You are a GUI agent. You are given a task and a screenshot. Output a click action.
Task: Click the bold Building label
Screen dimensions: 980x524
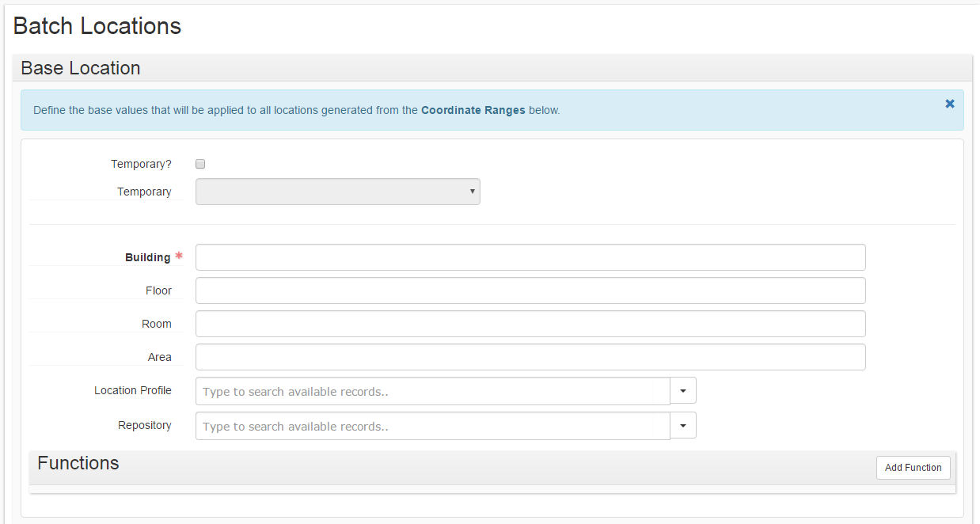[148, 257]
